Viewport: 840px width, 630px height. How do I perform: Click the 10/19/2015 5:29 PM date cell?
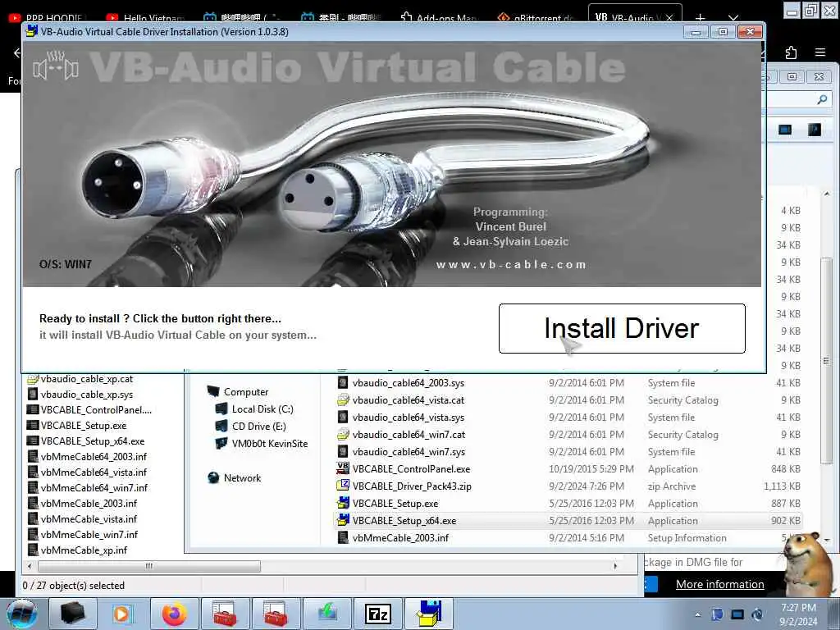click(591, 468)
